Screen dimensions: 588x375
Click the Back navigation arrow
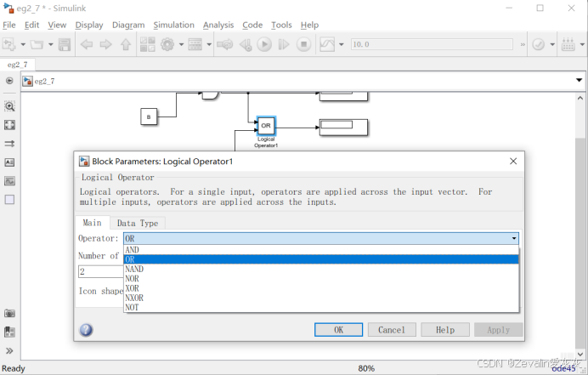[87, 45]
